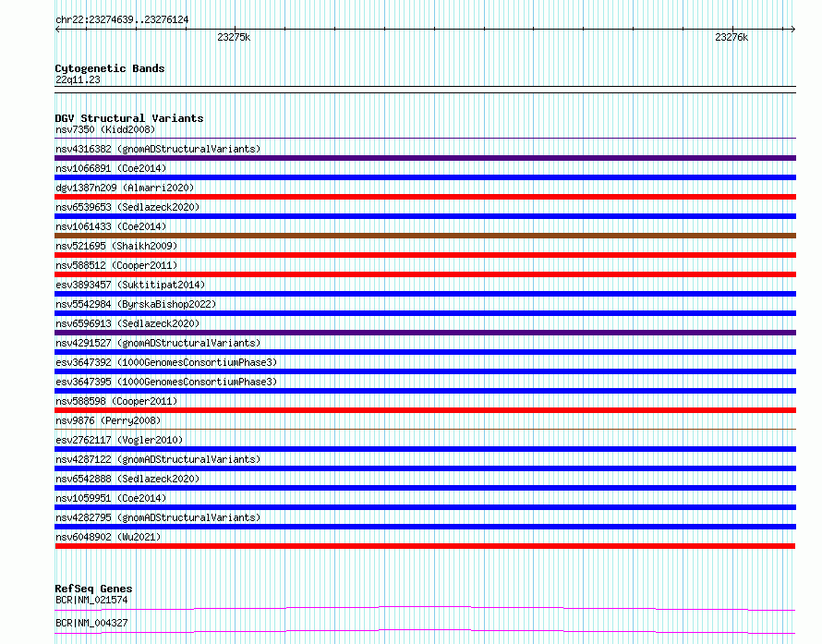Image resolution: width=822 pixels, height=644 pixels.
Task: Select the blue bar for esv2762117
Action: [425, 449]
